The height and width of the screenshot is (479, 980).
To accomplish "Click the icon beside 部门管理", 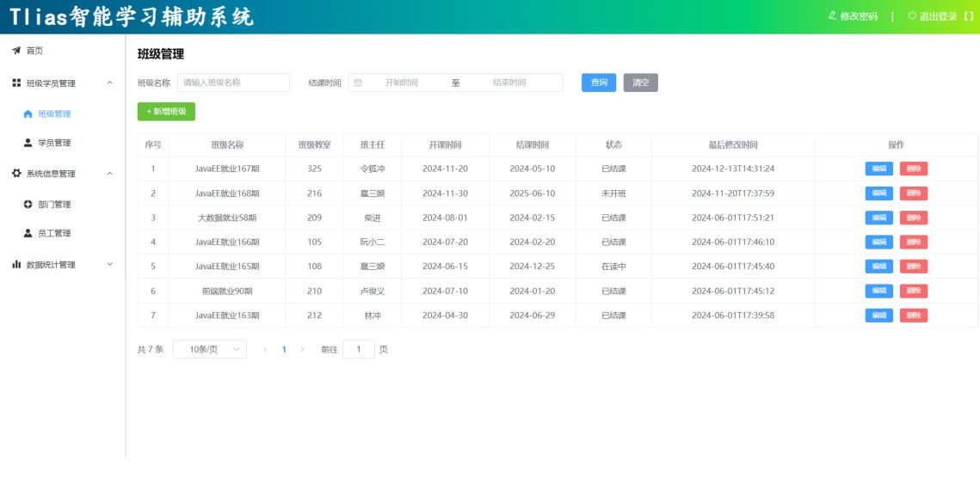I will (x=28, y=204).
